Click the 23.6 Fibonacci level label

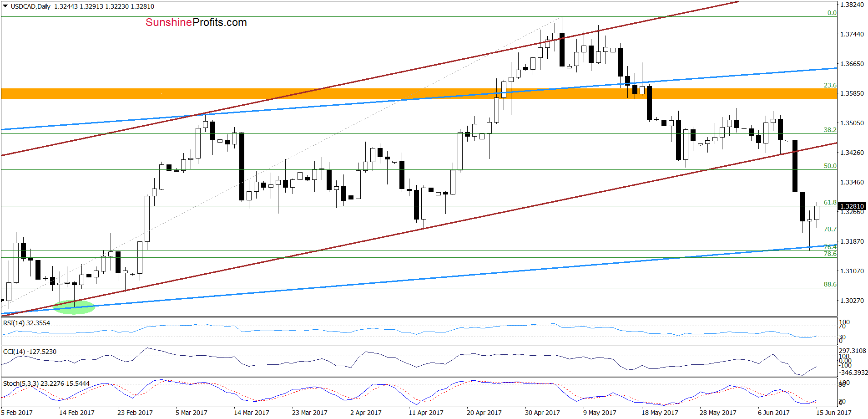coord(830,85)
